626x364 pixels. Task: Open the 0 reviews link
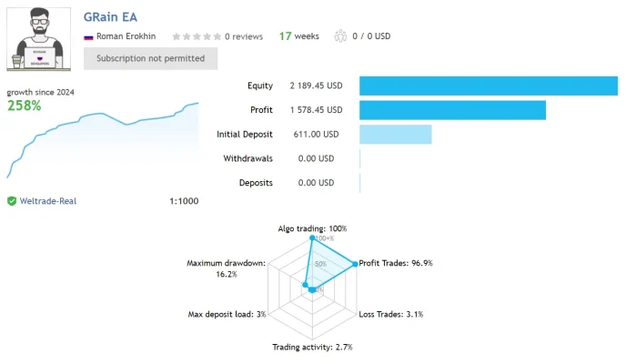(244, 36)
